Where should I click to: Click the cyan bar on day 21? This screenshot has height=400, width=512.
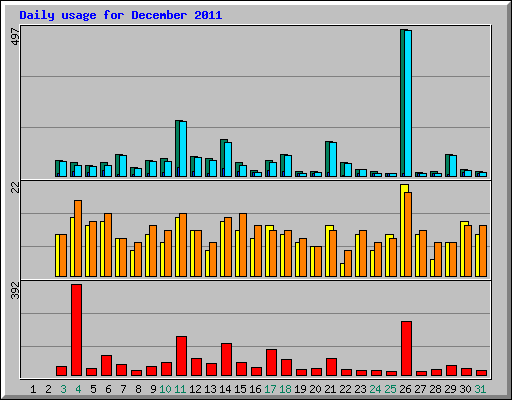click(x=333, y=159)
